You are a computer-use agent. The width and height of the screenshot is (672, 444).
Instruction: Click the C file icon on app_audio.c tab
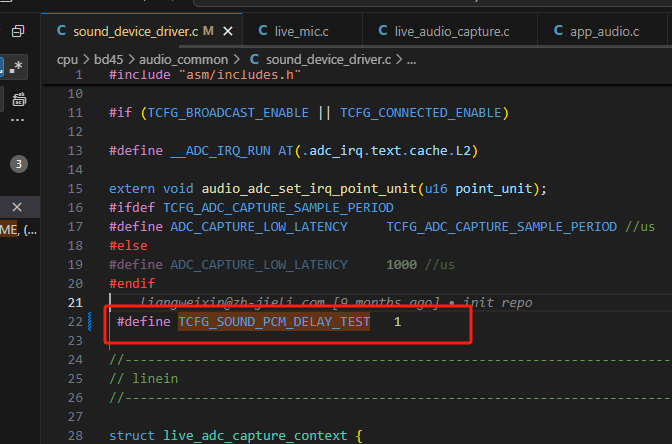pyautogui.click(x=558, y=31)
